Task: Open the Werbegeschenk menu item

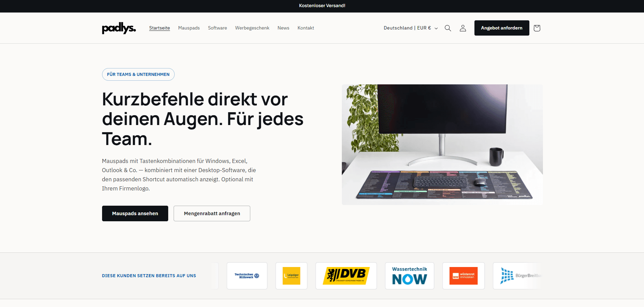Action: [x=252, y=28]
